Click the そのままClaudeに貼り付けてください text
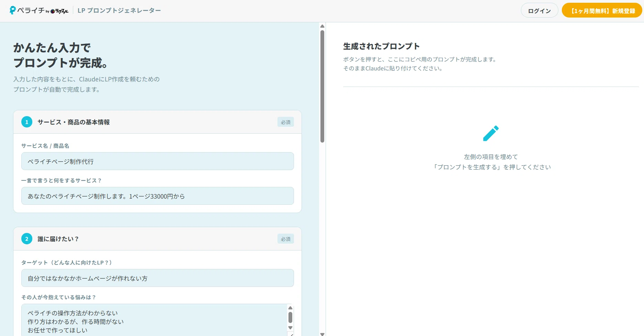 coord(393,68)
